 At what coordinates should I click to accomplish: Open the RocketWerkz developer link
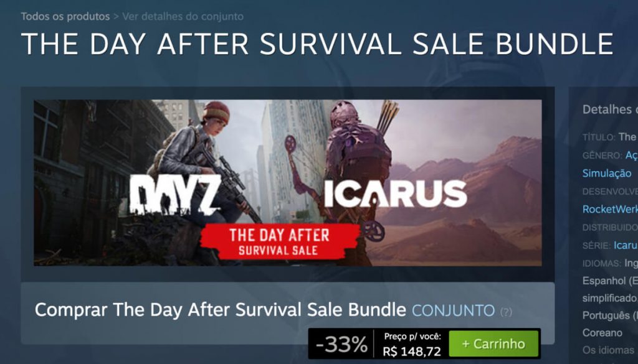(x=610, y=209)
